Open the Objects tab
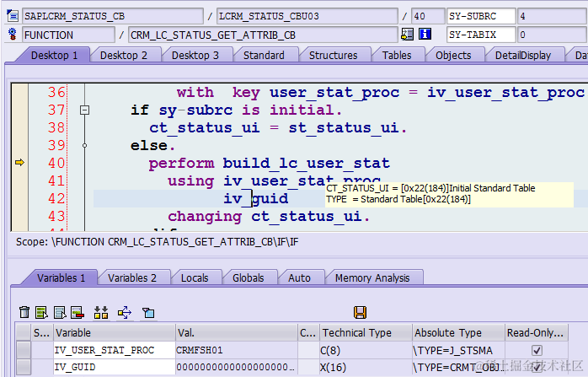The width and height of the screenshot is (588, 377). coord(453,56)
